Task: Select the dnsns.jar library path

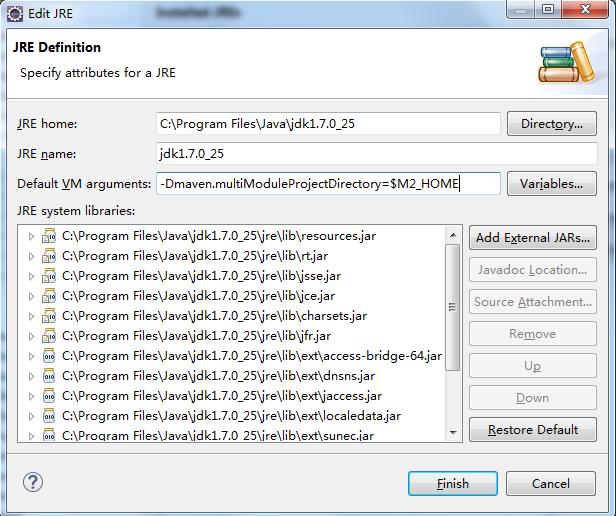Action: [218, 376]
